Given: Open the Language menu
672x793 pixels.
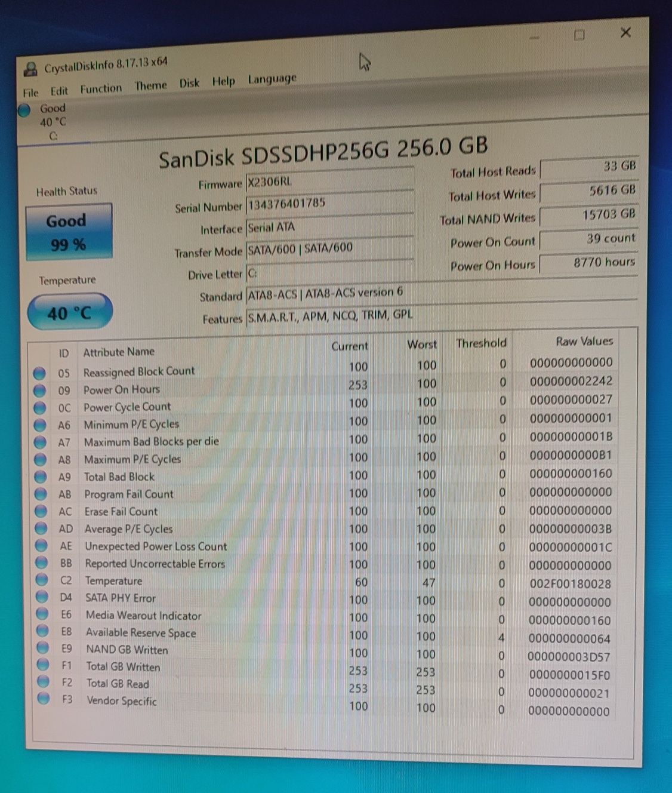Looking at the screenshot, I should click(x=272, y=79).
